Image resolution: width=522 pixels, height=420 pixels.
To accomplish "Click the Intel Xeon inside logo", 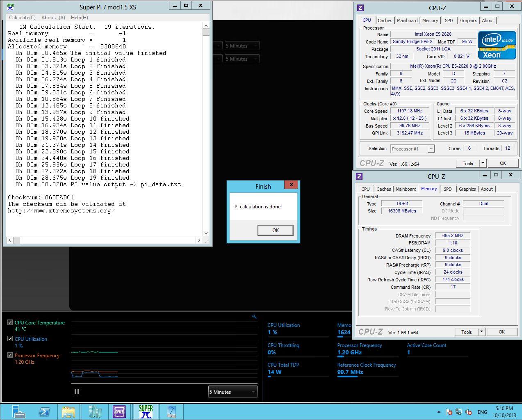I will [497, 45].
